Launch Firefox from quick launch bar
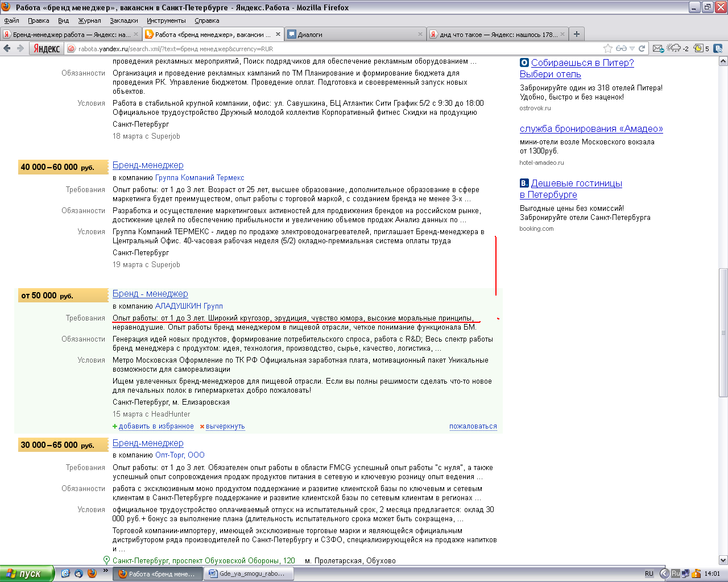Screen dimensions: 728x582 pos(92,573)
